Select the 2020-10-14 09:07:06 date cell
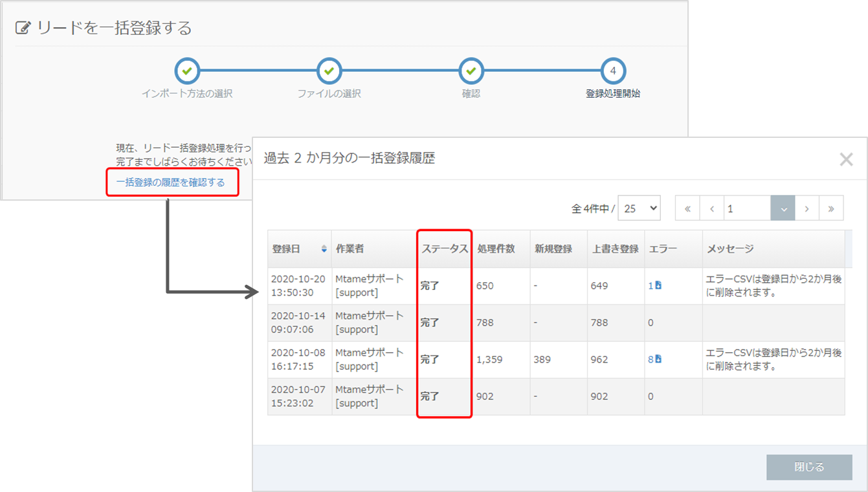 [300, 322]
